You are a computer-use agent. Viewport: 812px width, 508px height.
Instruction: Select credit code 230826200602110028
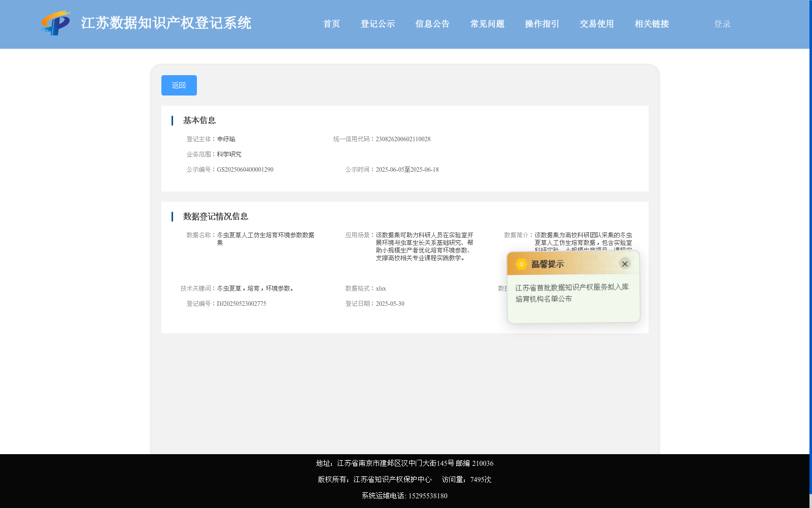click(x=403, y=139)
